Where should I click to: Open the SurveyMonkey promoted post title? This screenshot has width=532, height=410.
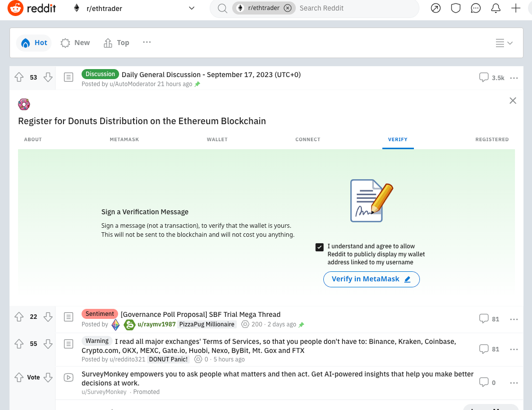pos(278,378)
